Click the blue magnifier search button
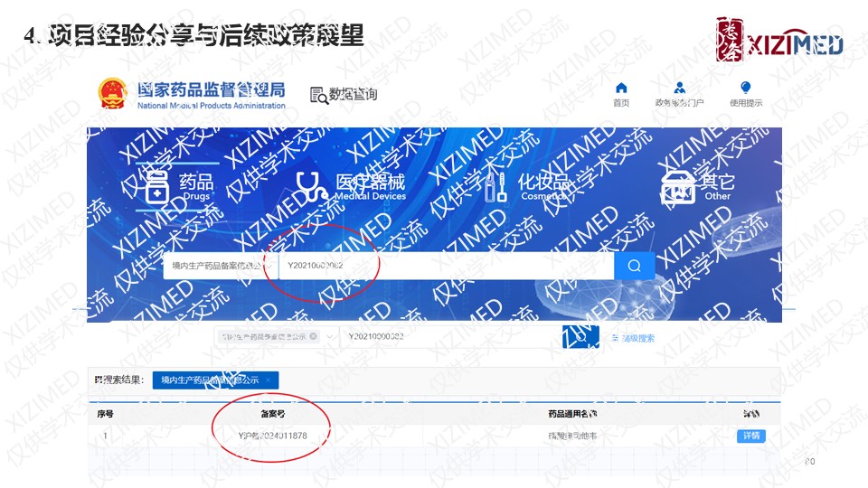The image size is (868, 488). pyautogui.click(x=634, y=266)
